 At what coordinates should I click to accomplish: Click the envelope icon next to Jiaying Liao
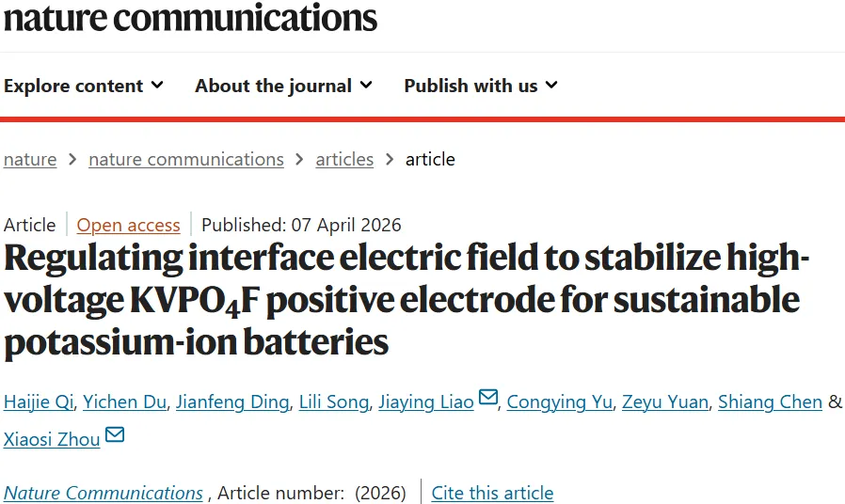point(487,399)
